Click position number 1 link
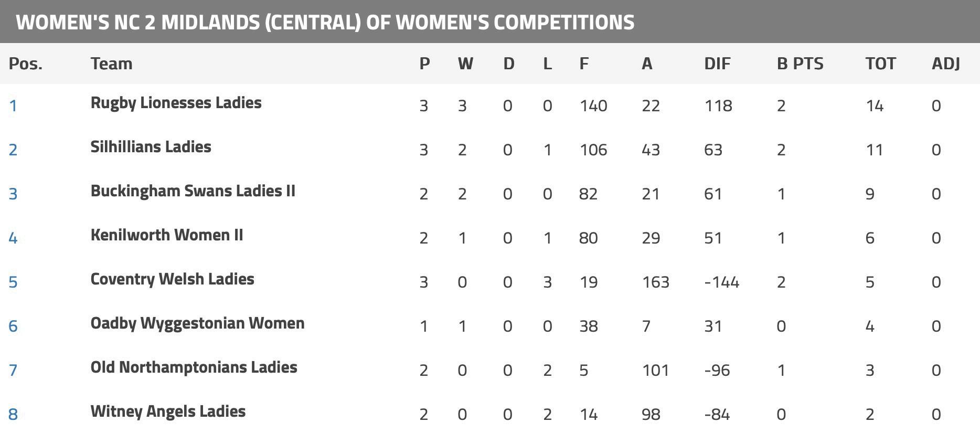The height and width of the screenshot is (443, 980). click(x=13, y=106)
